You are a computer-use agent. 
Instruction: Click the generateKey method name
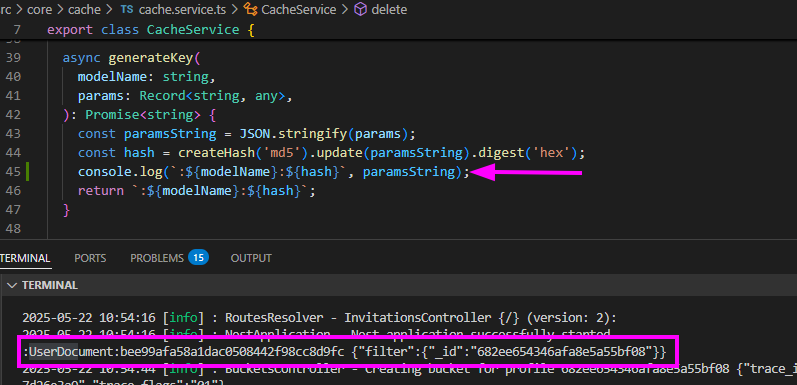(x=151, y=57)
